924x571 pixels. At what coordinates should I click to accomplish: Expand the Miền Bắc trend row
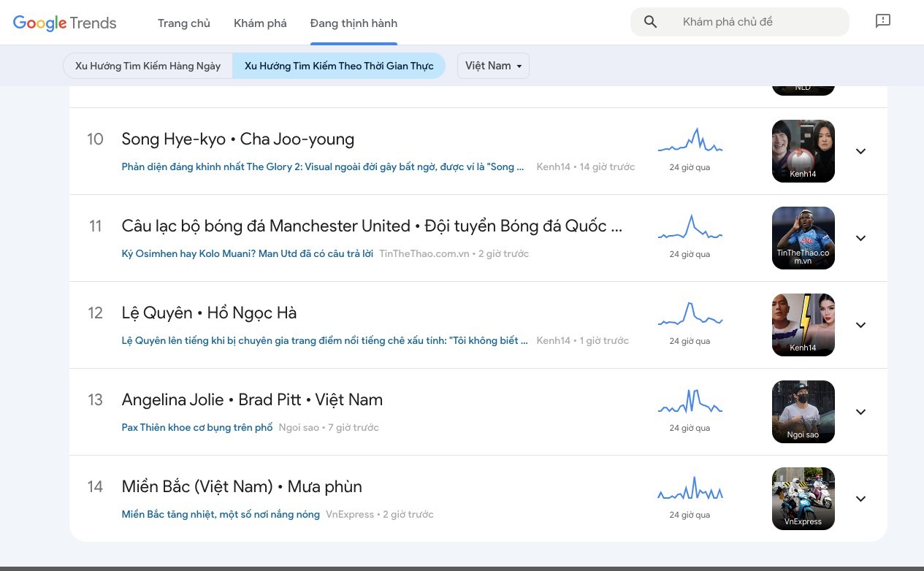[x=860, y=499]
